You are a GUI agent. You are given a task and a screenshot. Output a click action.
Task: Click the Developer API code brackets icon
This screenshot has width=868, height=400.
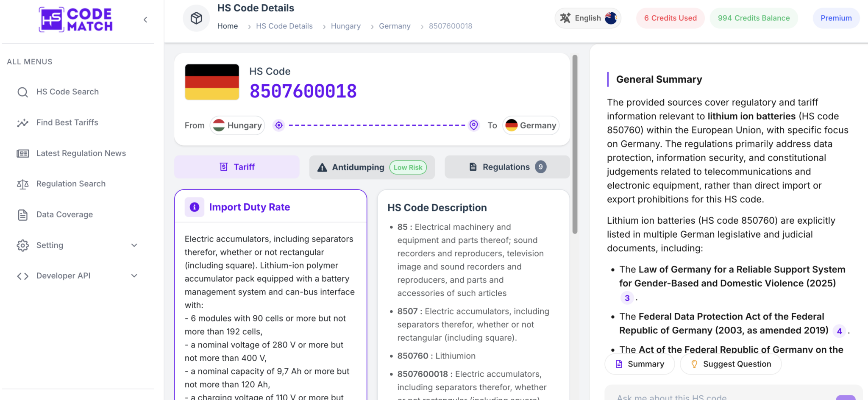coord(23,276)
